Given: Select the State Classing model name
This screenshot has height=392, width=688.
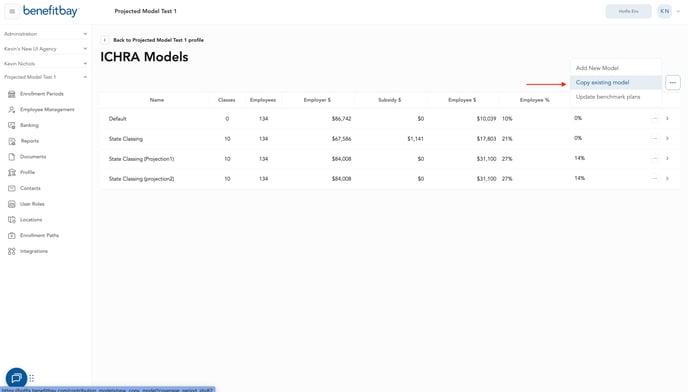Looking at the screenshot, I should 125,139.
